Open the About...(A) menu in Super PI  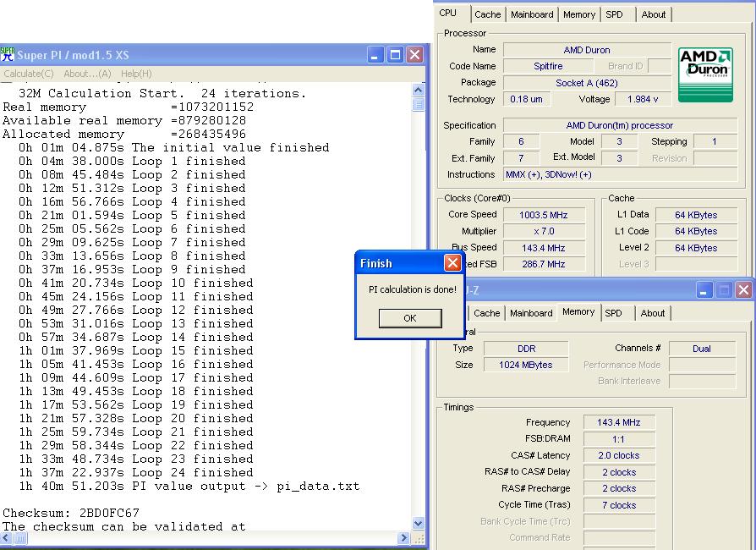tap(87, 74)
